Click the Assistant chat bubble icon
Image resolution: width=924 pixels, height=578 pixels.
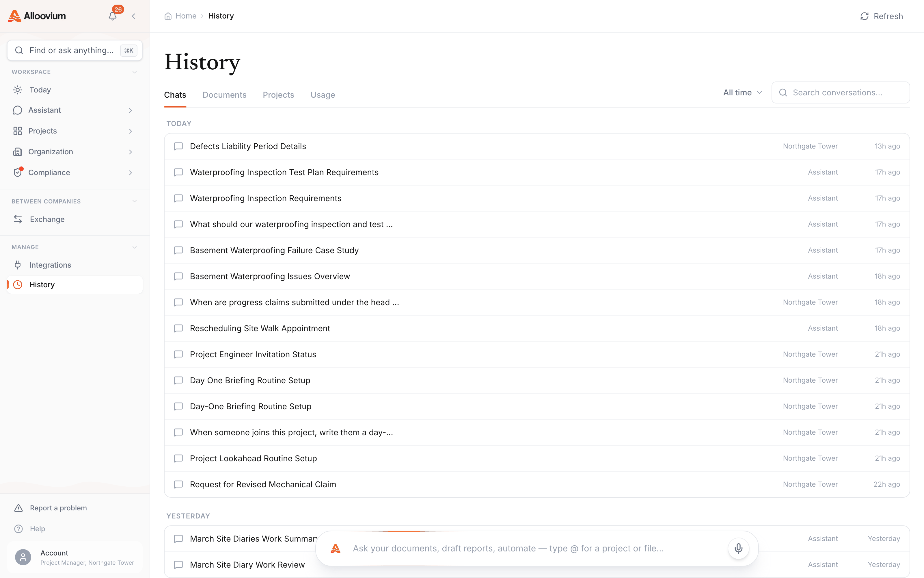coord(18,110)
